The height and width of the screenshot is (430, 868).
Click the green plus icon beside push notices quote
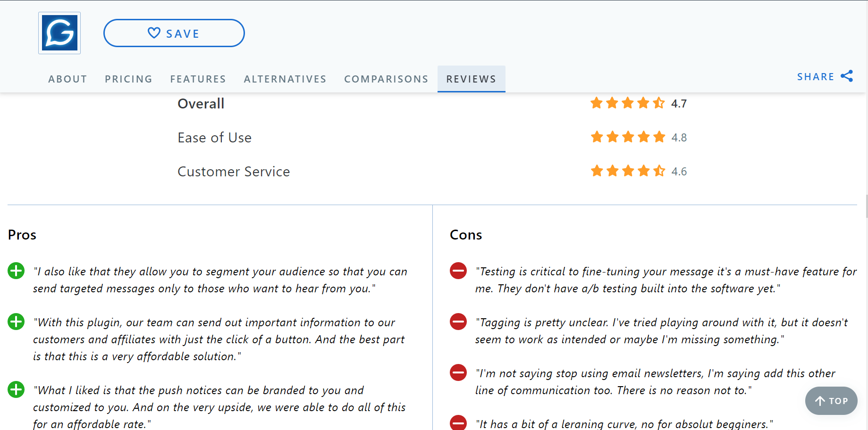pyautogui.click(x=16, y=389)
